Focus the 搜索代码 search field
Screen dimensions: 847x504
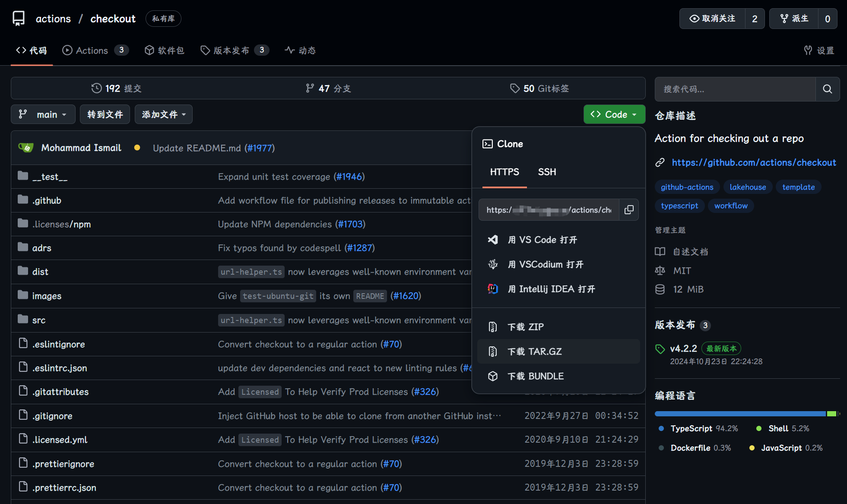(x=735, y=89)
